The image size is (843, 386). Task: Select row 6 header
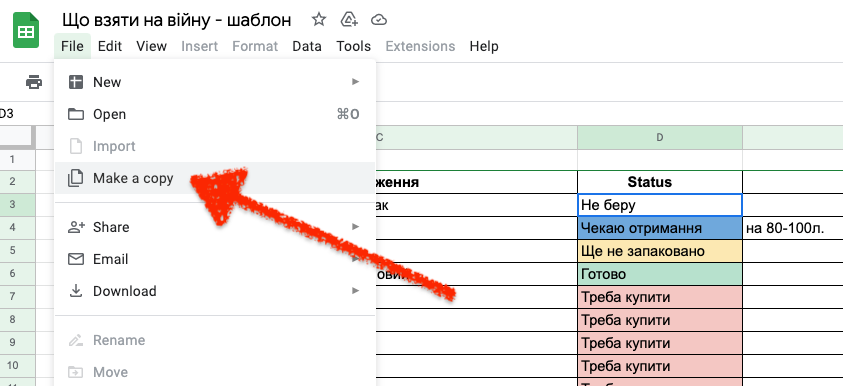point(18,274)
